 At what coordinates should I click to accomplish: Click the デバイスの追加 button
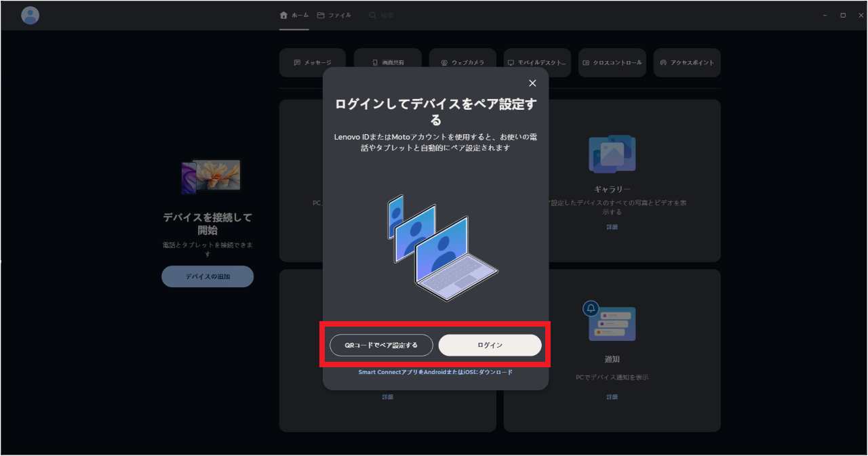click(x=208, y=276)
